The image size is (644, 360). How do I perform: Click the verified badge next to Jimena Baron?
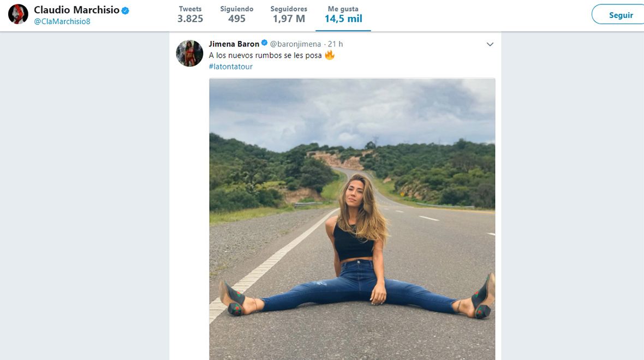(264, 44)
